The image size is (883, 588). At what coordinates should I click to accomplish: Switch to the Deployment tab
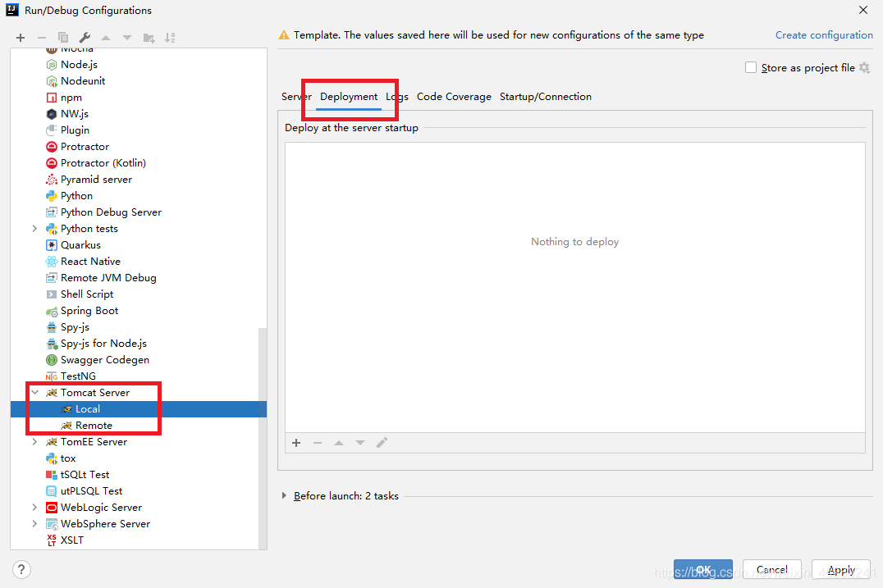[x=349, y=97]
